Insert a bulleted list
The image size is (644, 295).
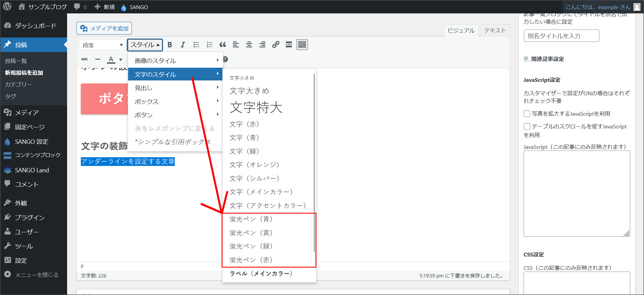[196, 45]
